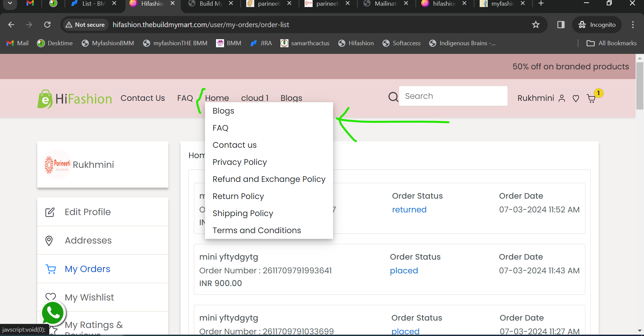Select Blogs in the dropdown menu
The image size is (644, 336).
(223, 111)
